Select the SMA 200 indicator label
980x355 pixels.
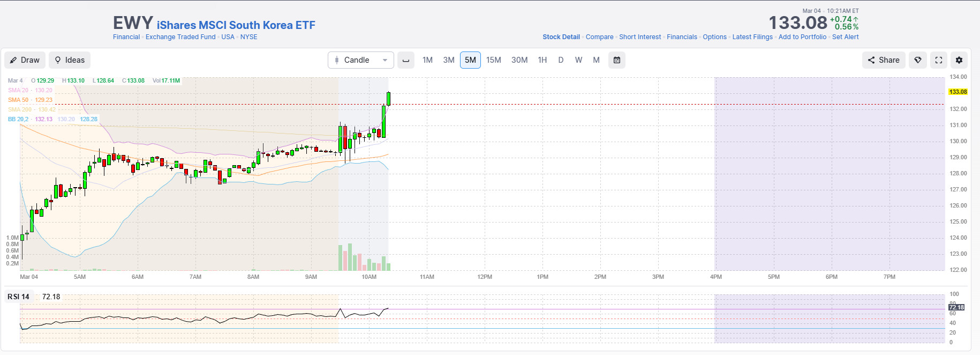[20, 109]
